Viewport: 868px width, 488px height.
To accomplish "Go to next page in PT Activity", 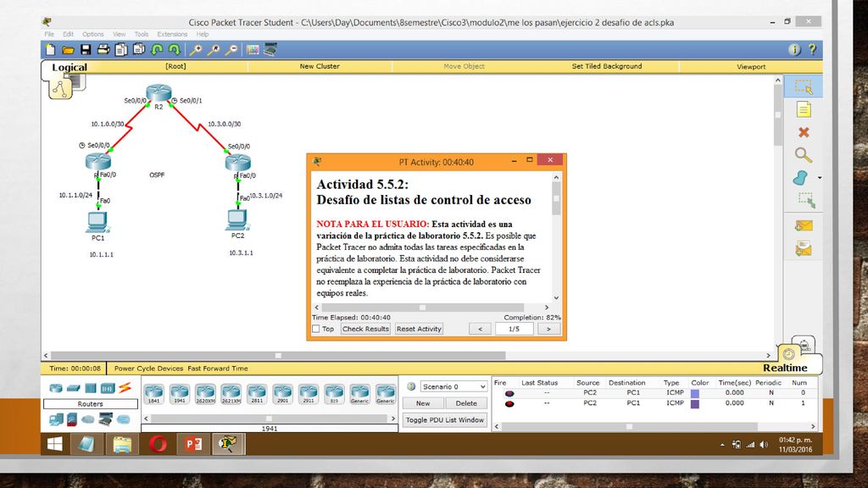I will (548, 329).
